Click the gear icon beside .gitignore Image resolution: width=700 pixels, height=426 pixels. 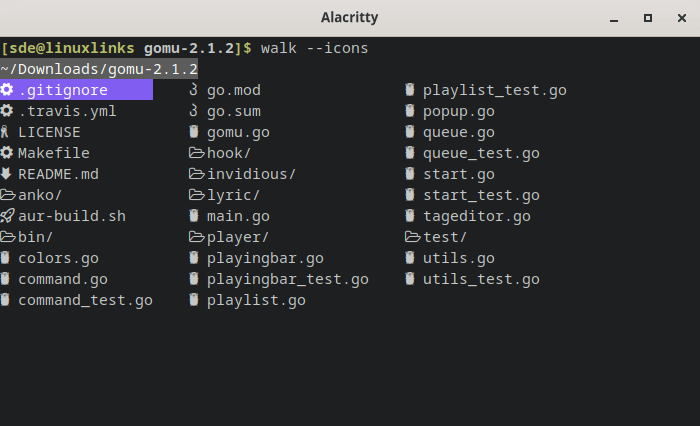click(x=7, y=90)
